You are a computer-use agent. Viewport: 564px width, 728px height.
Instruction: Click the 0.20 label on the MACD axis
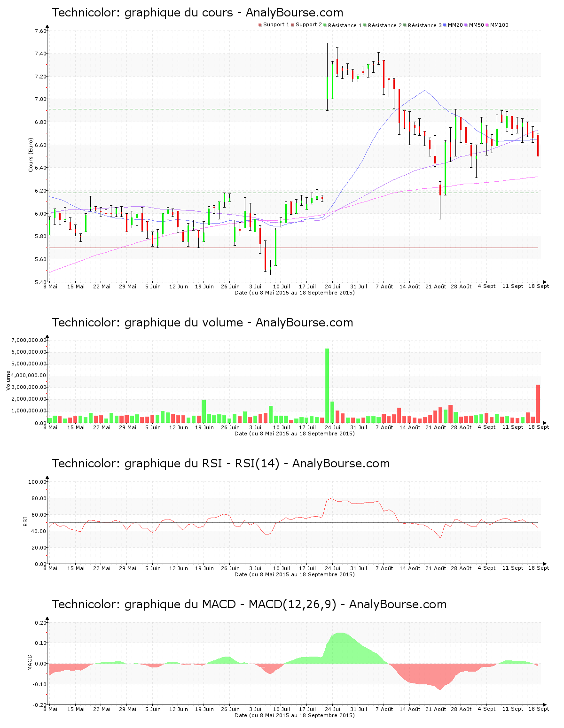41,623
